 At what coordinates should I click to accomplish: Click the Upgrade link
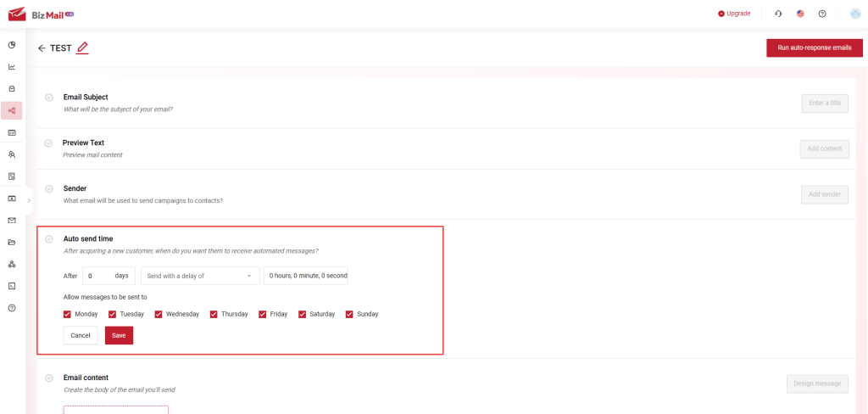pyautogui.click(x=734, y=14)
